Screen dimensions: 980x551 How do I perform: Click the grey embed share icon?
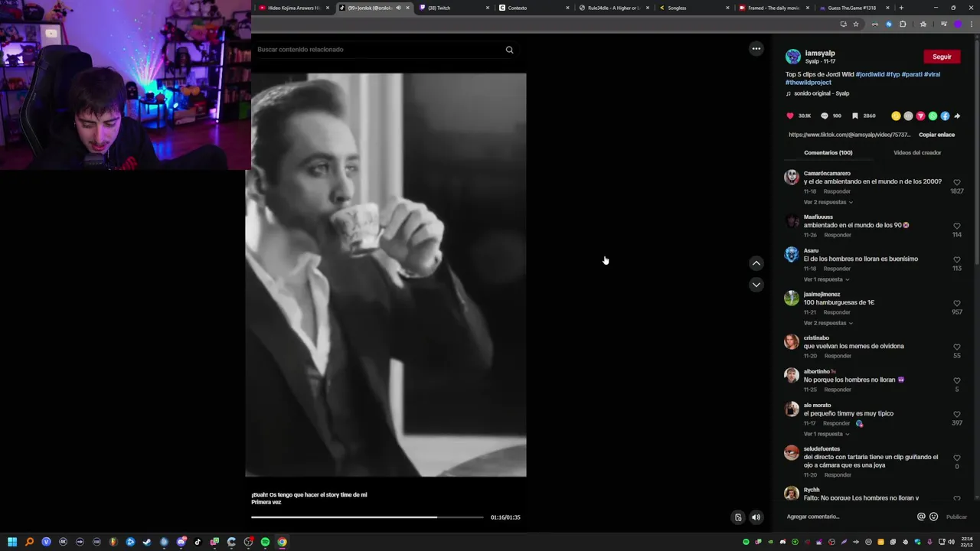pyautogui.click(x=908, y=116)
